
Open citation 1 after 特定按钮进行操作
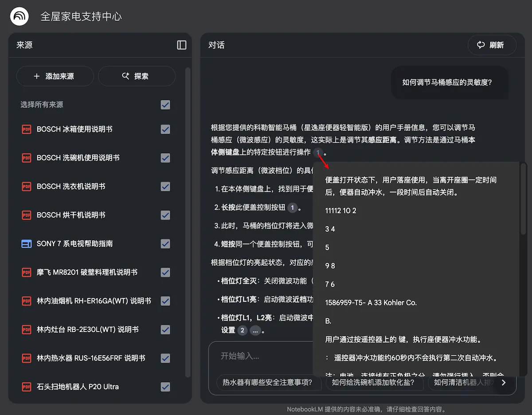[x=318, y=152]
